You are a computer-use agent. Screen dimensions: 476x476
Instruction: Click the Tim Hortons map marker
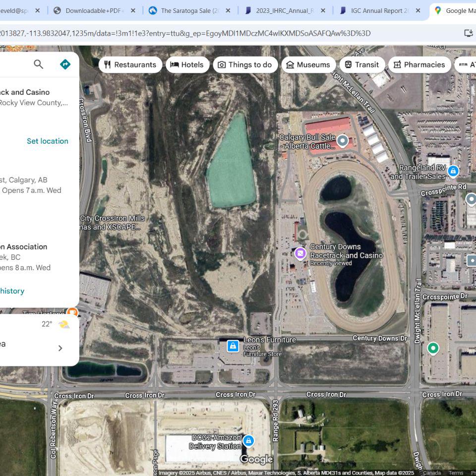(72, 311)
